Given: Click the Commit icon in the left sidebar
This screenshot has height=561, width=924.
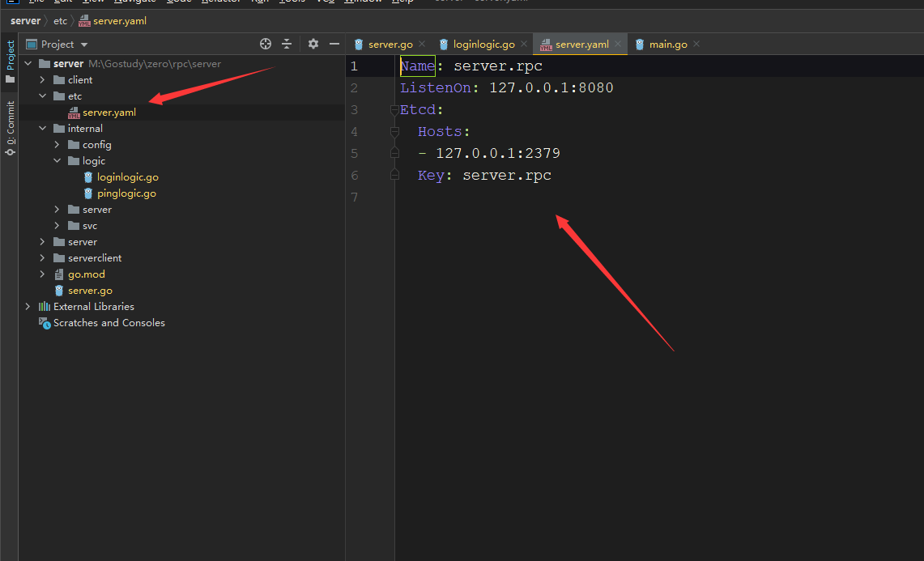Looking at the screenshot, I should pos(10,152).
